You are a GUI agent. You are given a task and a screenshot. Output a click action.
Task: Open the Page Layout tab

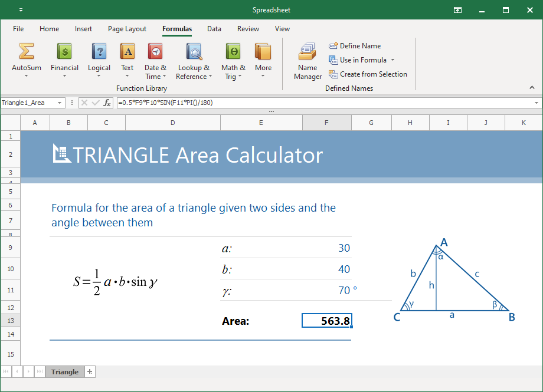pyautogui.click(x=127, y=29)
